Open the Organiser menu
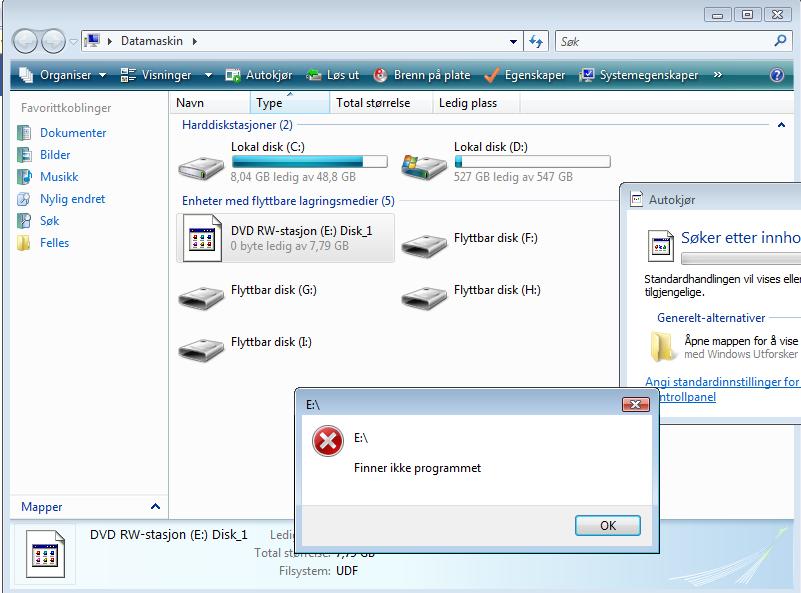 (63, 75)
